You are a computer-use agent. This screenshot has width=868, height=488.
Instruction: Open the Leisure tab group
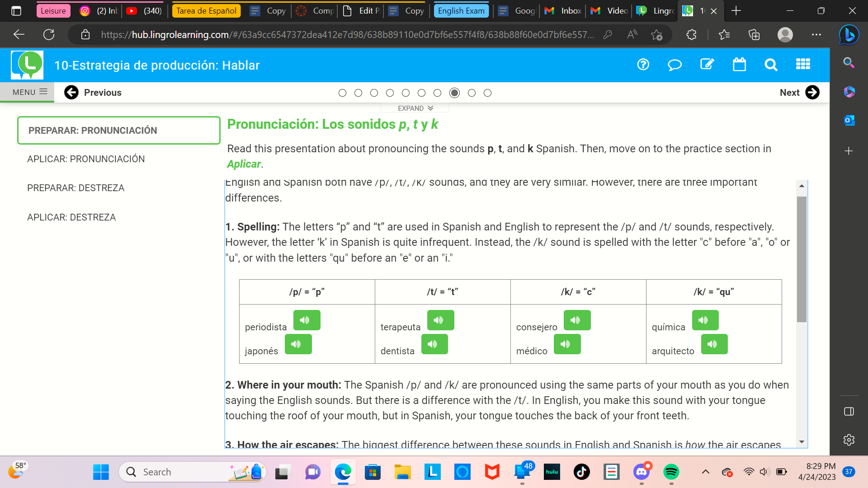click(x=53, y=11)
